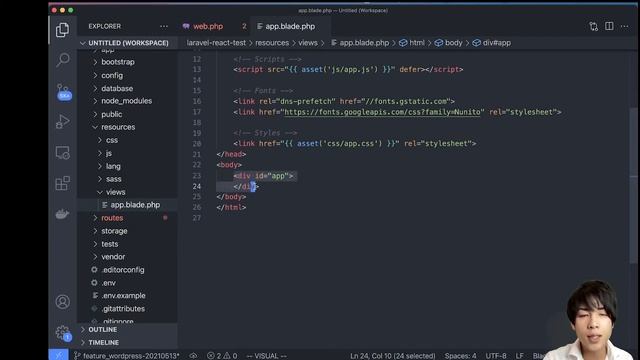Open the Extensions view icon
The width and height of the screenshot is (640, 360).
tap(62, 183)
